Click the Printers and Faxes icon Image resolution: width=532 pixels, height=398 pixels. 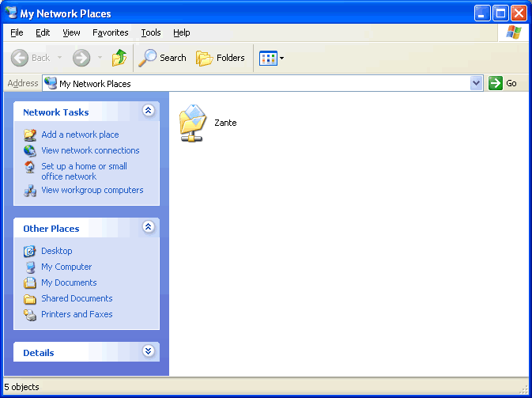(x=30, y=314)
